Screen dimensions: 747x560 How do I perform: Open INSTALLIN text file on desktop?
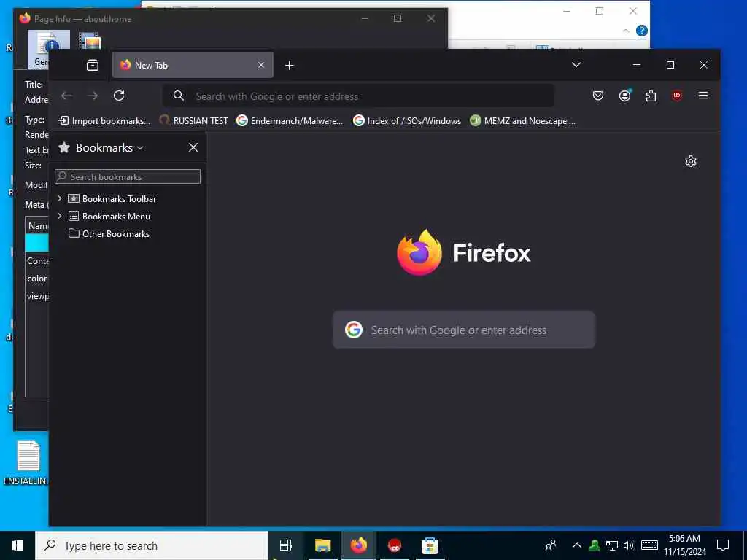(x=28, y=462)
